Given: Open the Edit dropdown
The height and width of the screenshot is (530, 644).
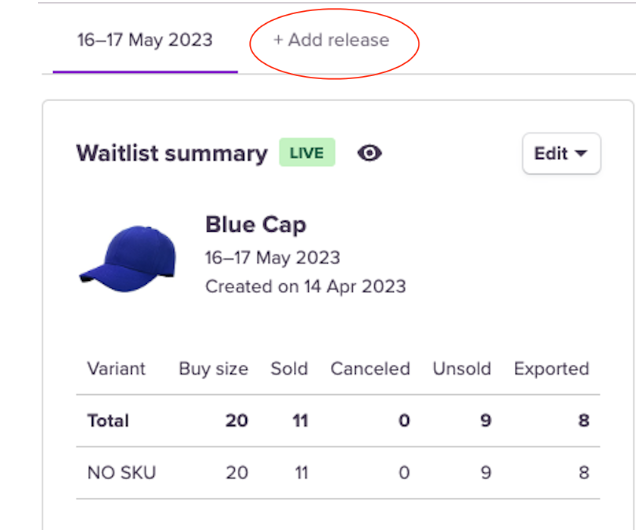Looking at the screenshot, I should (x=561, y=154).
